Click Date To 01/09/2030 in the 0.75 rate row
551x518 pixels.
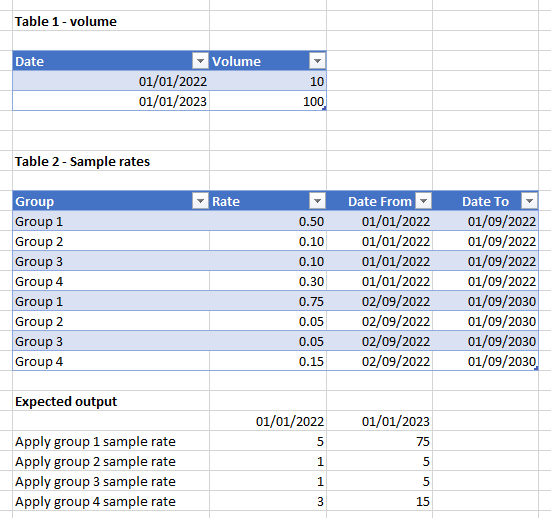coord(486,302)
